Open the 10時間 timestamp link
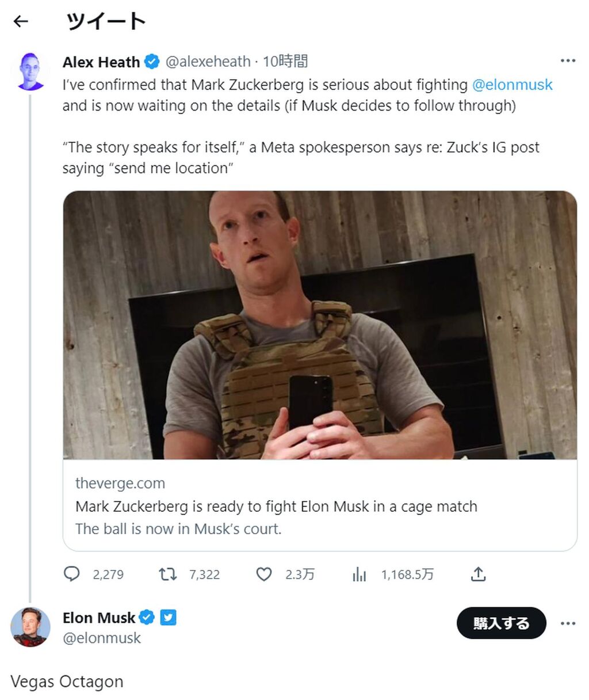This screenshot has width=589, height=700. click(285, 62)
